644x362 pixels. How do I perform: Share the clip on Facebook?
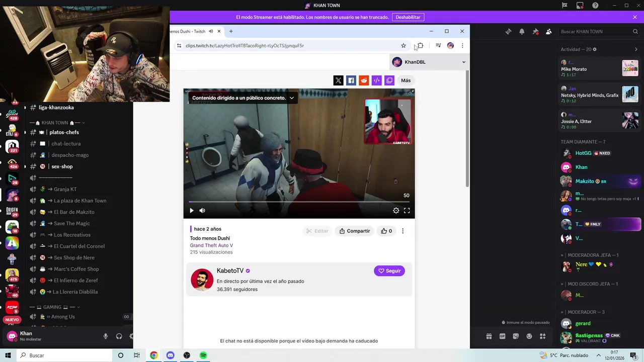click(351, 80)
